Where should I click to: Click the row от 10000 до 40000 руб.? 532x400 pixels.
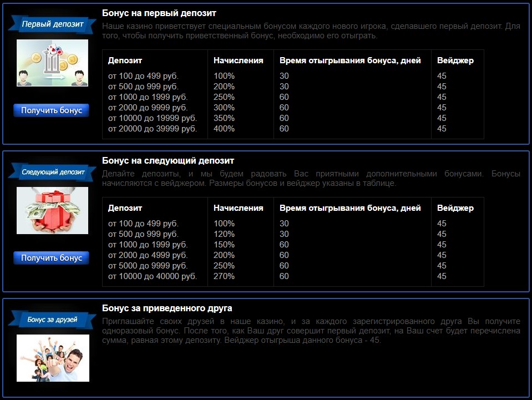[153, 276]
